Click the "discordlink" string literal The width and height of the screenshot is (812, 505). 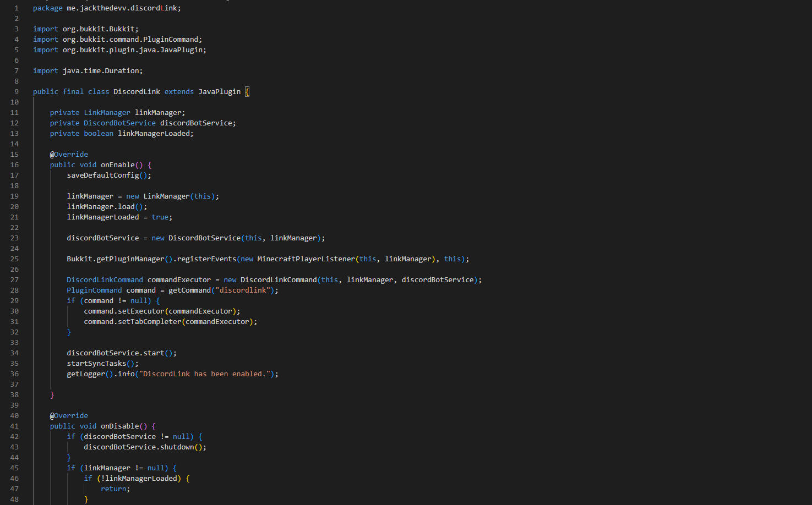pyautogui.click(x=243, y=290)
